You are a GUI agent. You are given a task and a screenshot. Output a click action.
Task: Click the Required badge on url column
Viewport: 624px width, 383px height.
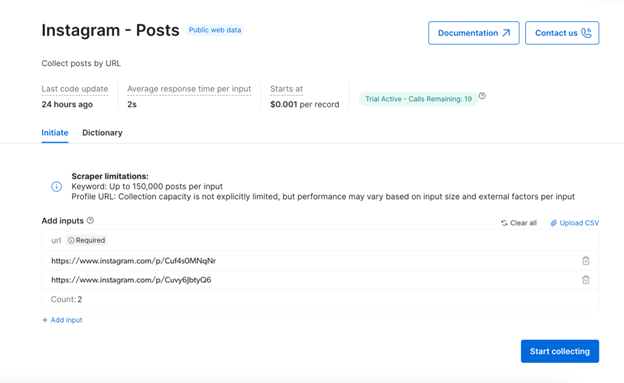(x=86, y=240)
